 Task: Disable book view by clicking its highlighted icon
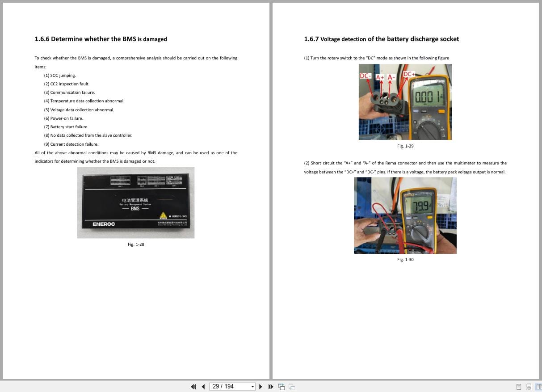(x=539, y=386)
